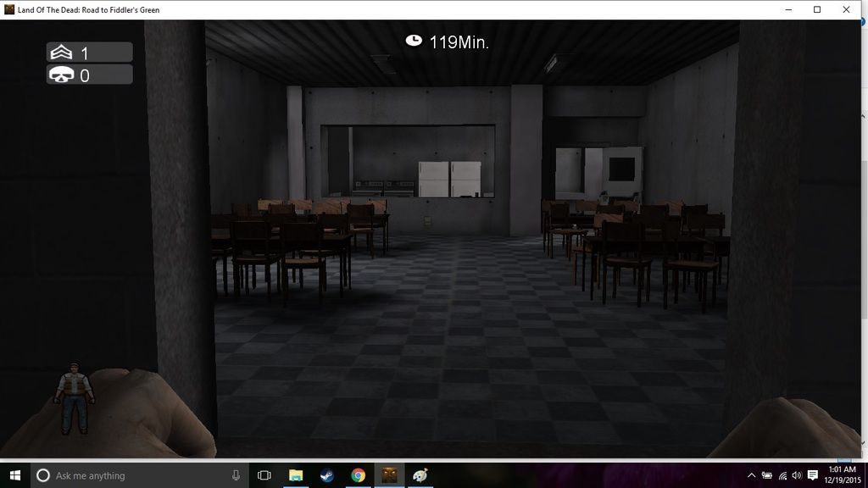Open Task View on the taskbar

tap(264, 475)
